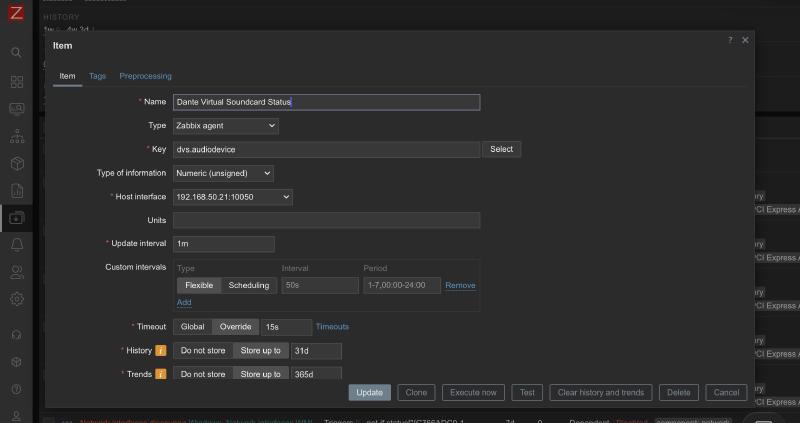Screen dimensions: 800x423
Task: Open the Alerts bell icon in the sidebar
Action: coord(17,245)
